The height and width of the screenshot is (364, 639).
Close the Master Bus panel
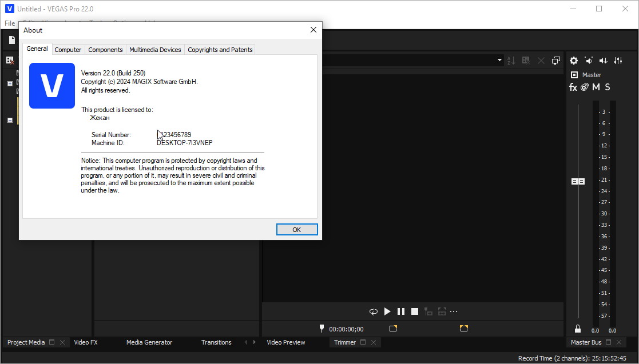point(619,342)
